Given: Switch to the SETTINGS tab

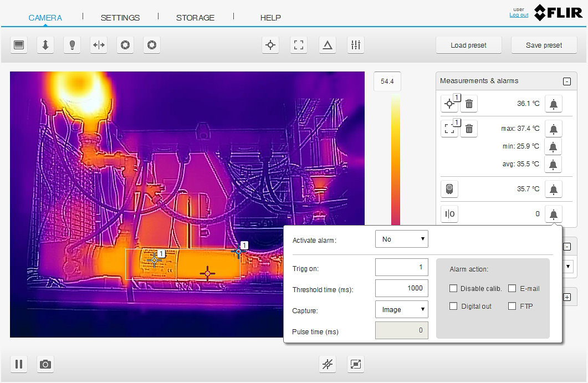Looking at the screenshot, I should [120, 18].
